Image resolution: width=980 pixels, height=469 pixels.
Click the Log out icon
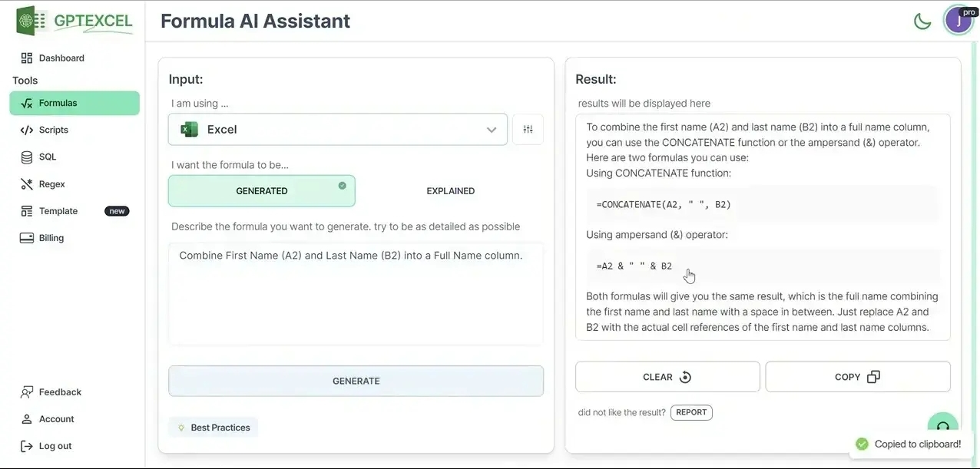25,445
